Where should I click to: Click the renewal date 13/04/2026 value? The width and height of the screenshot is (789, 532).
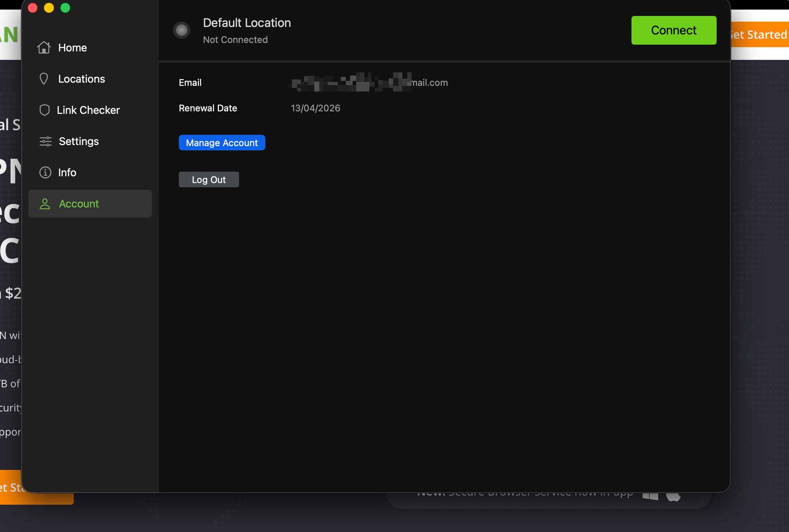[315, 108]
